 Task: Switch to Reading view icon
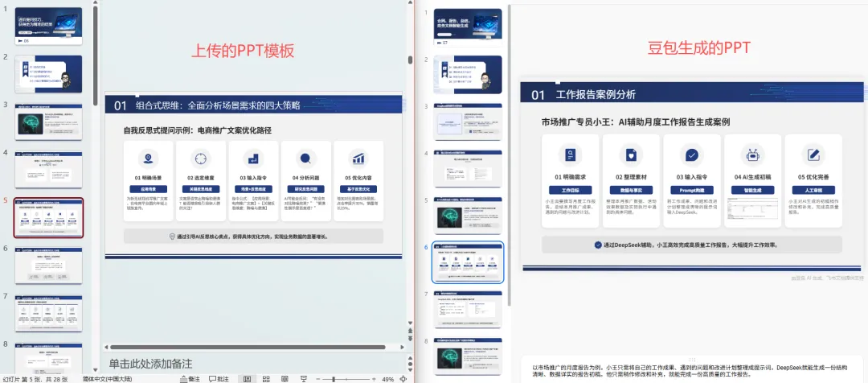point(285,379)
